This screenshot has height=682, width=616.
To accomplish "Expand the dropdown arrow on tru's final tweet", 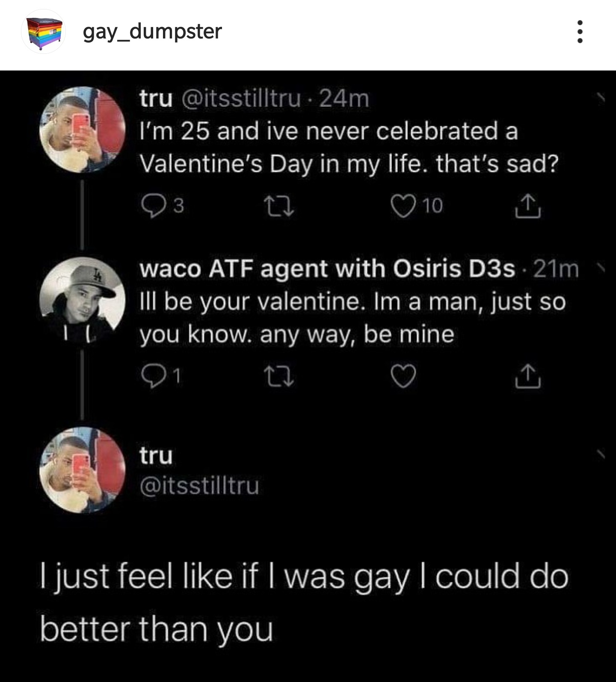I will pos(602,454).
